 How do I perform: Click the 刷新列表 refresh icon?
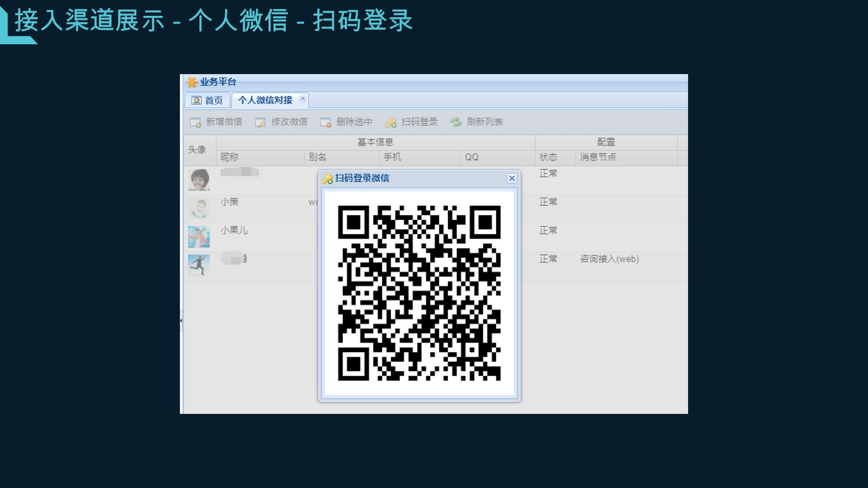tap(456, 122)
